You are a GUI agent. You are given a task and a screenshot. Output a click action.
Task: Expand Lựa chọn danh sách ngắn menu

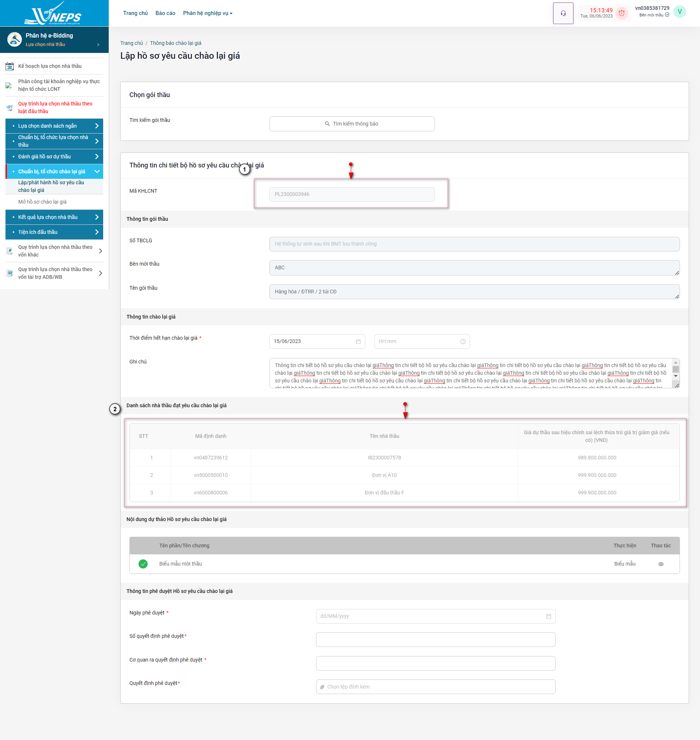[x=97, y=126]
